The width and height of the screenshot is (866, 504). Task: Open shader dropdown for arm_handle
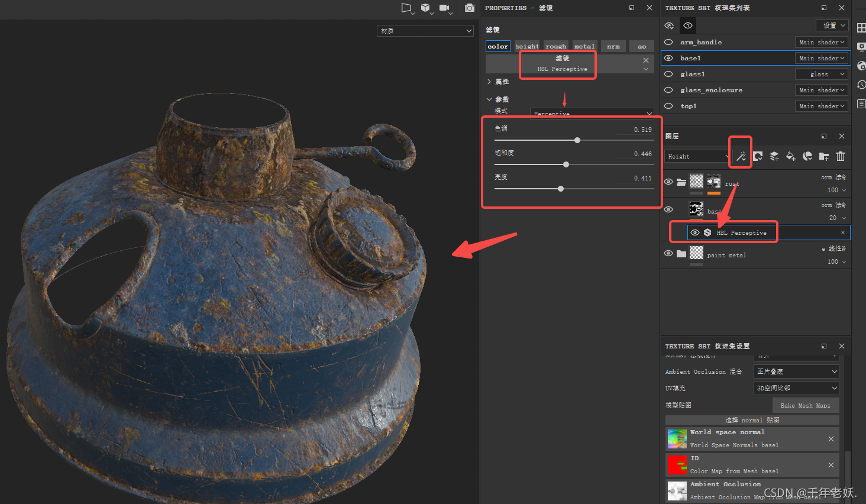tap(822, 42)
